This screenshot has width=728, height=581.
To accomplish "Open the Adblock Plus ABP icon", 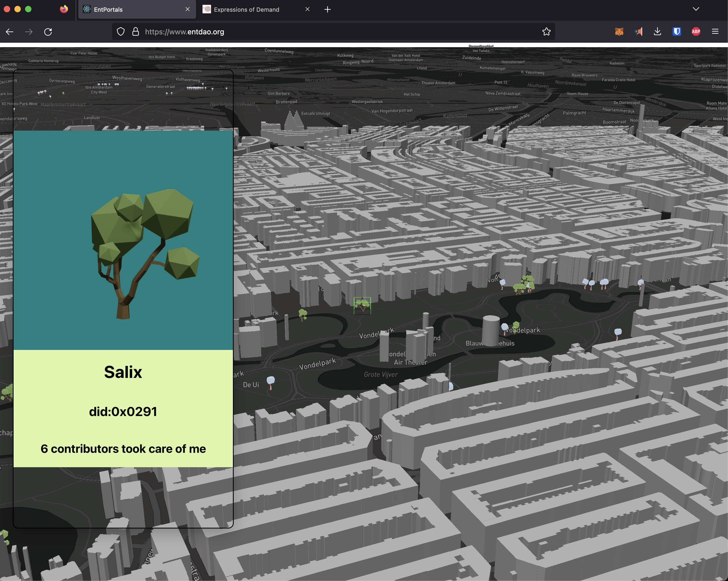I will [x=695, y=32].
